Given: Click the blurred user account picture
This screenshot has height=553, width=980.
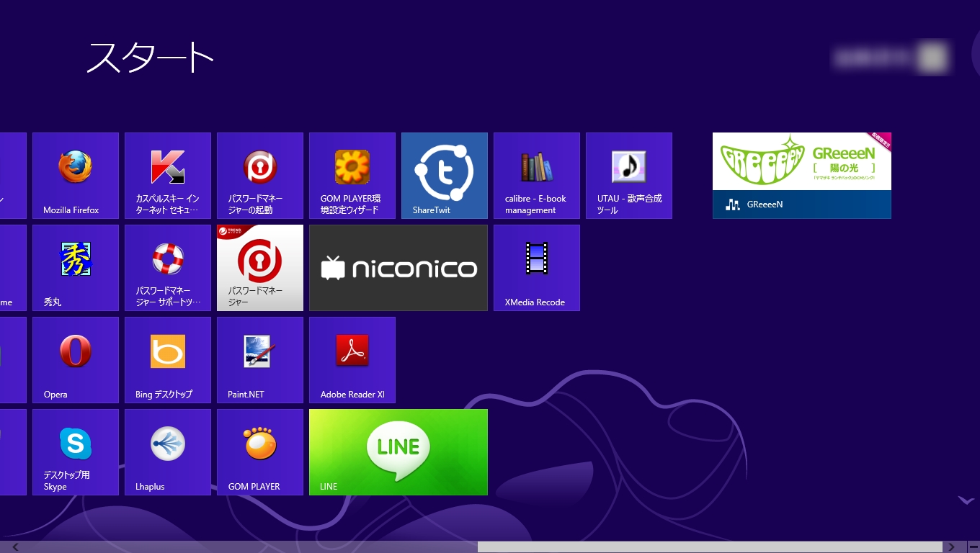Looking at the screenshot, I should (934, 58).
